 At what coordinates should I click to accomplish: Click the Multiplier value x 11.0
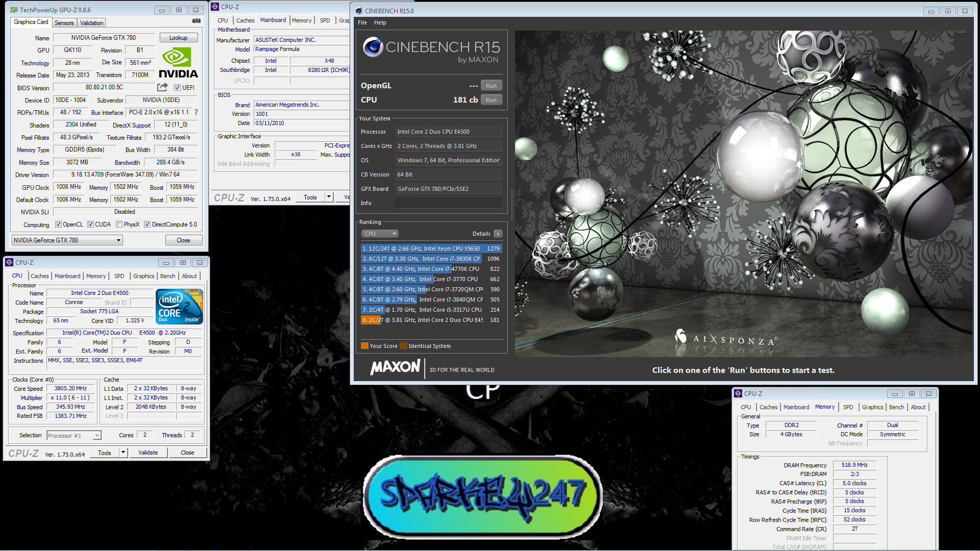(70, 397)
